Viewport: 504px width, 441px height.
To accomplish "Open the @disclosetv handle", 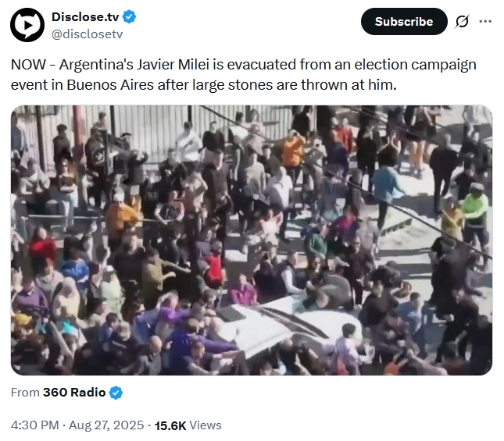I will point(87,34).
